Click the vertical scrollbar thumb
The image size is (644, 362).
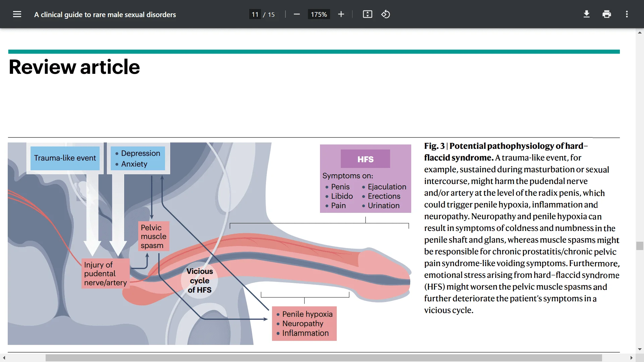point(640,246)
